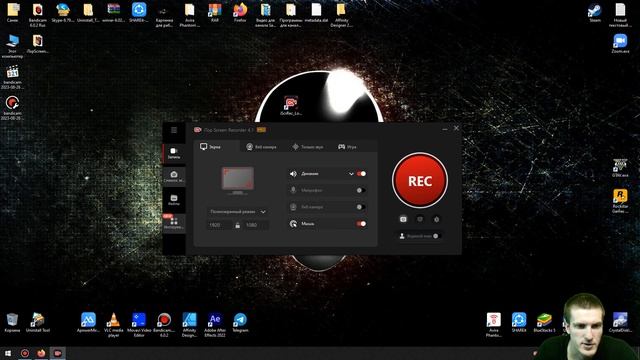Switch to the audio-only recording tab
Viewport: 640px width, 360px height.
[308, 147]
